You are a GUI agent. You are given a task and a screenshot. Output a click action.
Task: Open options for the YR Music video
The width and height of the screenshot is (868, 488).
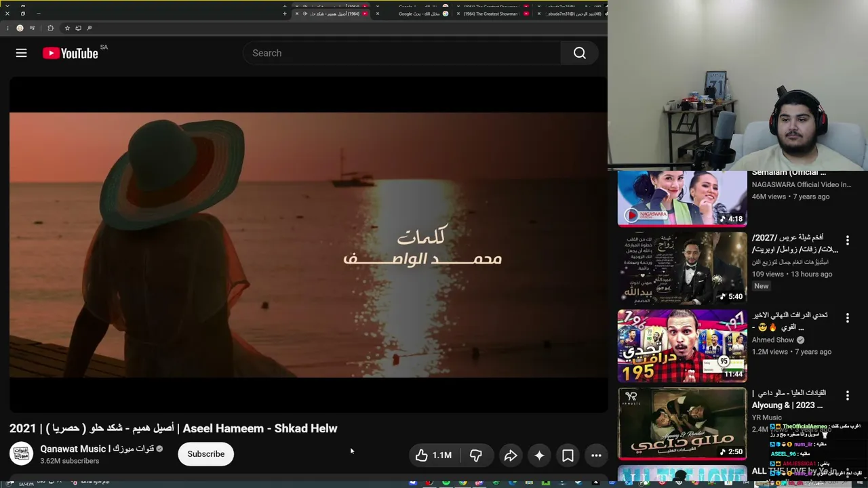[847, 396]
